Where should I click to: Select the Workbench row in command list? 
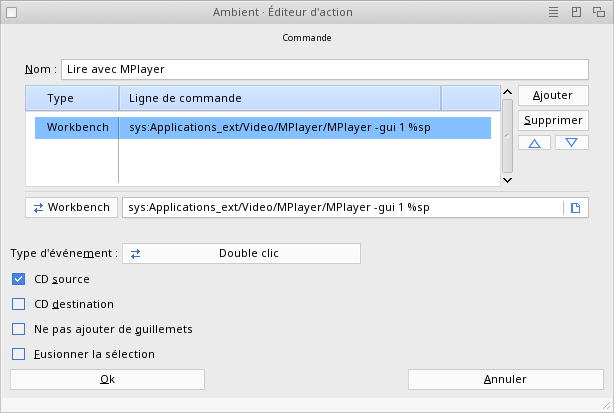(263, 128)
